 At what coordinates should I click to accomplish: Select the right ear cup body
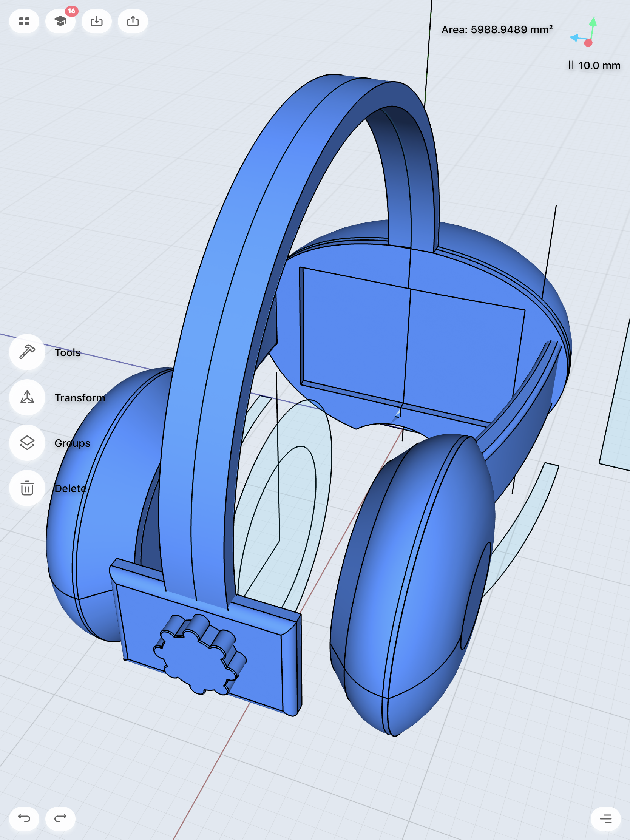pyautogui.click(x=412, y=585)
